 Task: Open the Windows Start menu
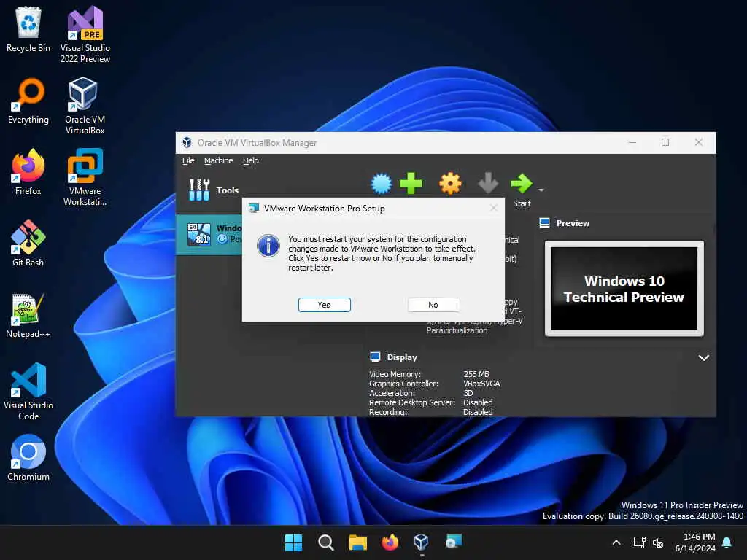tap(293, 542)
